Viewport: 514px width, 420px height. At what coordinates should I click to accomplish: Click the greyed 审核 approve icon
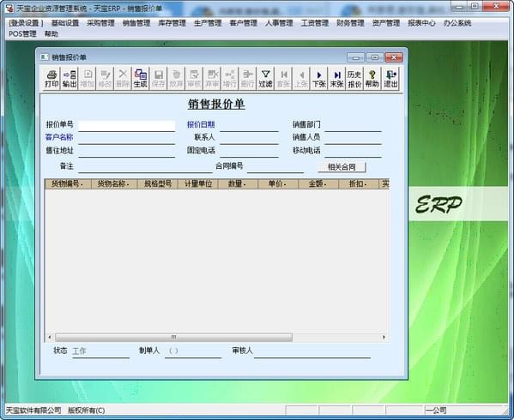tap(194, 79)
